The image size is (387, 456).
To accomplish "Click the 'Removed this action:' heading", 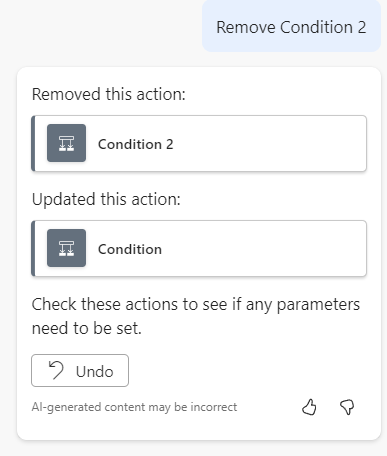I will pos(109,94).
